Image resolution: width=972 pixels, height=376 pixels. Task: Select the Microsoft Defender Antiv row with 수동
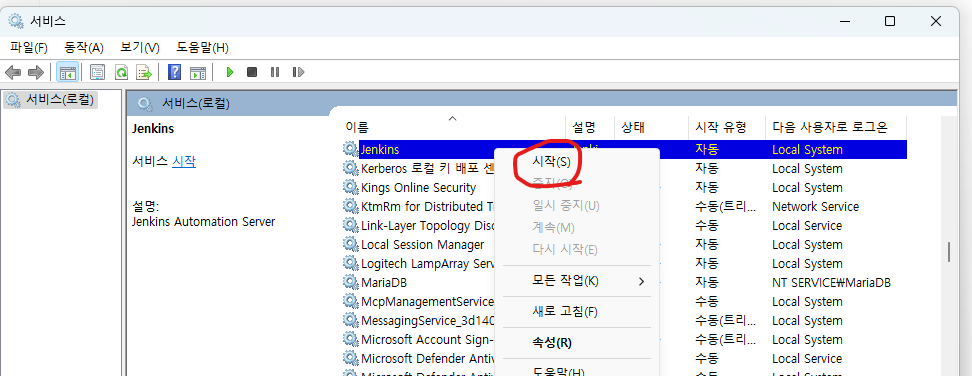625,359
